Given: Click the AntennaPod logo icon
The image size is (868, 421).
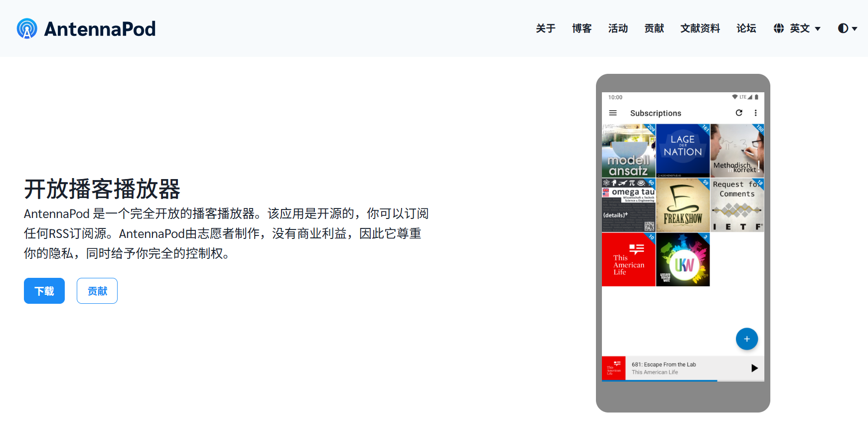Looking at the screenshot, I should [27, 28].
